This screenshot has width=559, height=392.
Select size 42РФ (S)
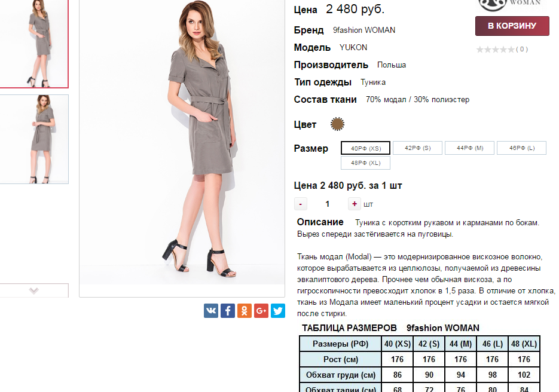(417, 148)
